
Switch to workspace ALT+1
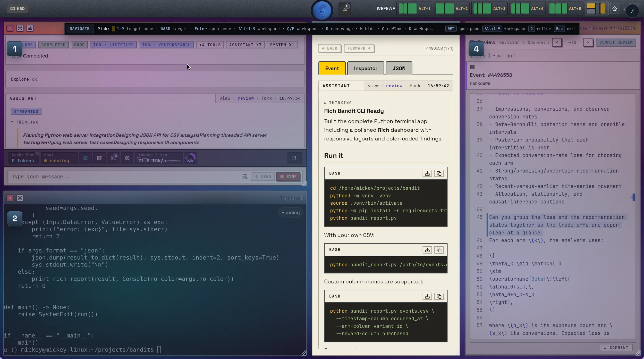tap(414, 9)
